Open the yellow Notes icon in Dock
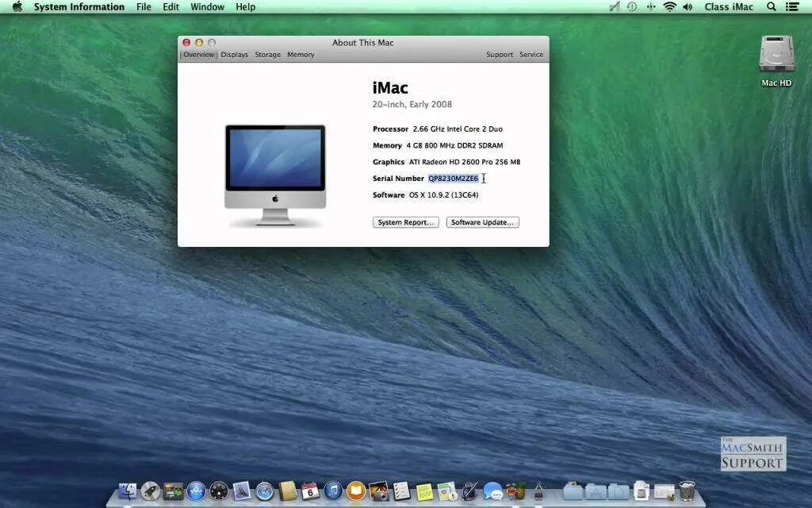Viewport: 812px width, 508px height. click(x=425, y=491)
